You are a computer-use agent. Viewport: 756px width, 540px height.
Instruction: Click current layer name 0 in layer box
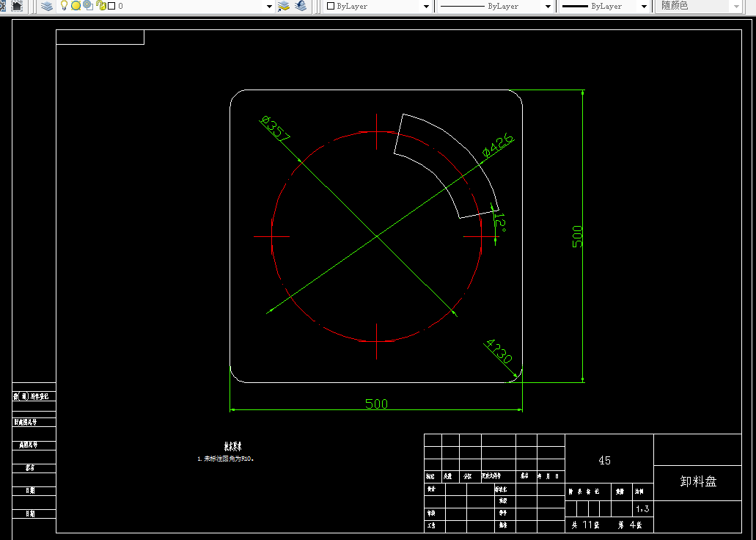[x=120, y=7]
